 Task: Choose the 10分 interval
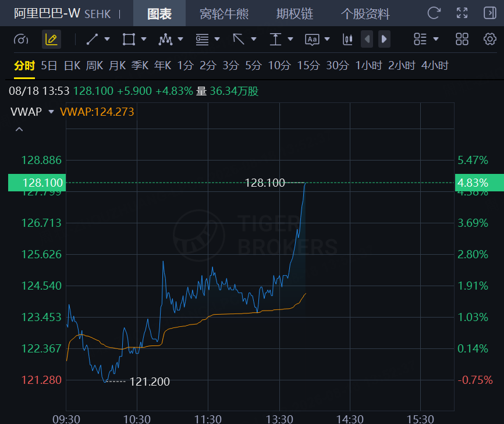click(279, 66)
